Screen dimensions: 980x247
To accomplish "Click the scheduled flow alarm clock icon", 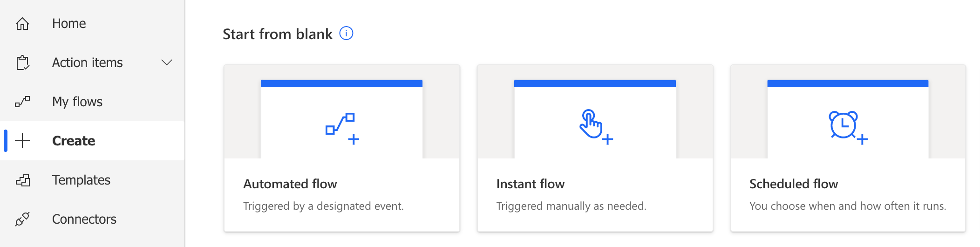I will tap(848, 127).
